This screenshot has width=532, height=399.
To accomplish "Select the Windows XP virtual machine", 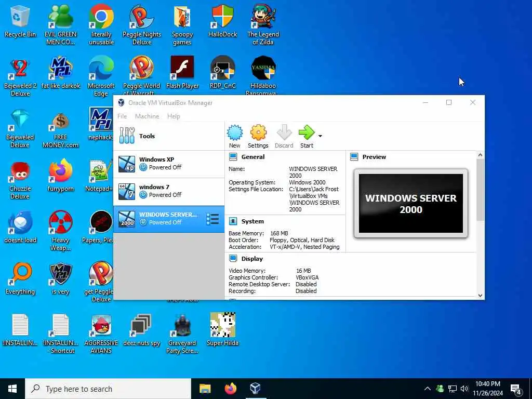I will [x=169, y=164].
